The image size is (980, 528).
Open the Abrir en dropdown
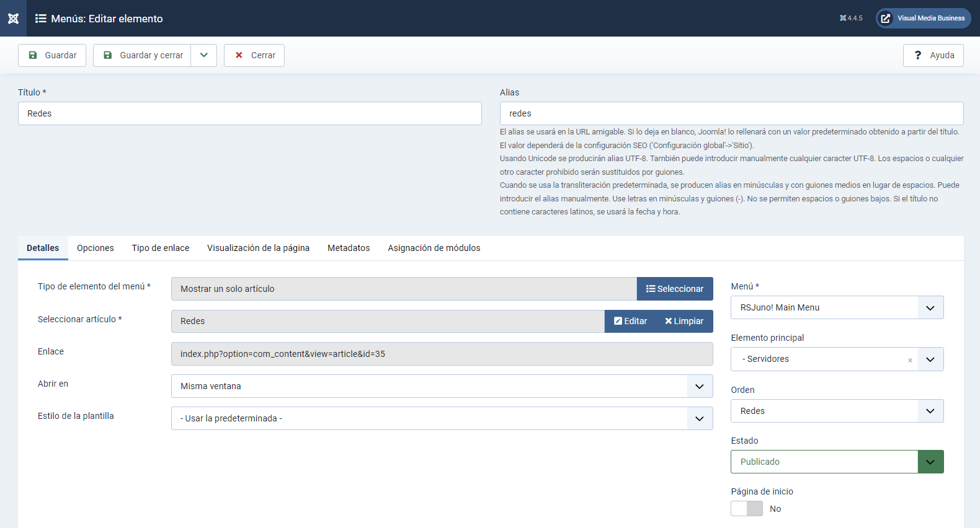point(442,386)
